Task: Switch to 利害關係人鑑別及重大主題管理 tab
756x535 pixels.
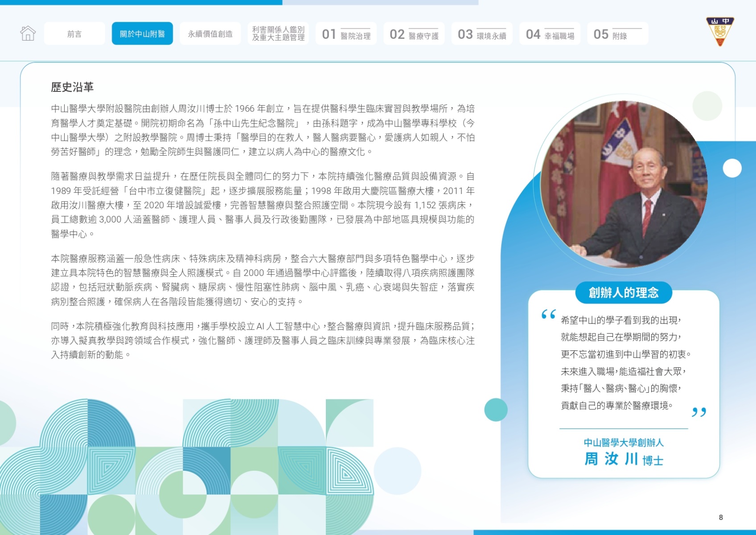Action: click(278, 33)
